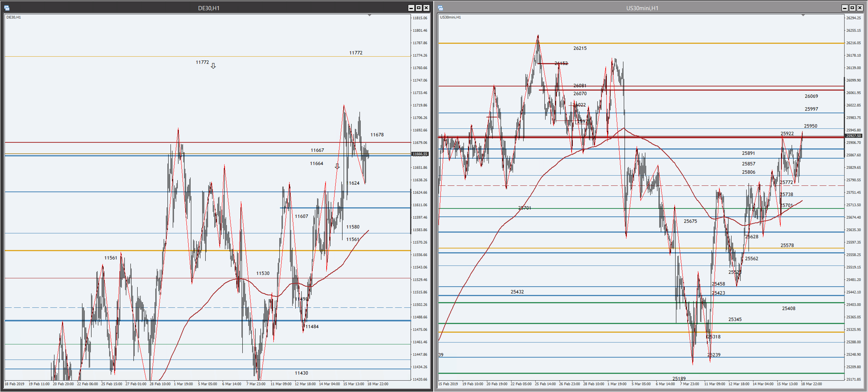
Task: Select the 25562 text label in US30mini chart
Action: [x=752, y=259]
